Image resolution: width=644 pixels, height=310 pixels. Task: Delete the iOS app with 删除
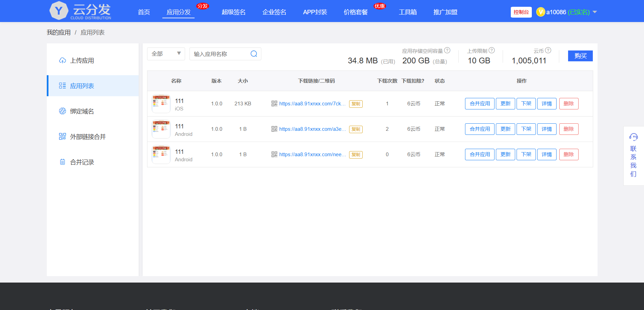coord(568,104)
